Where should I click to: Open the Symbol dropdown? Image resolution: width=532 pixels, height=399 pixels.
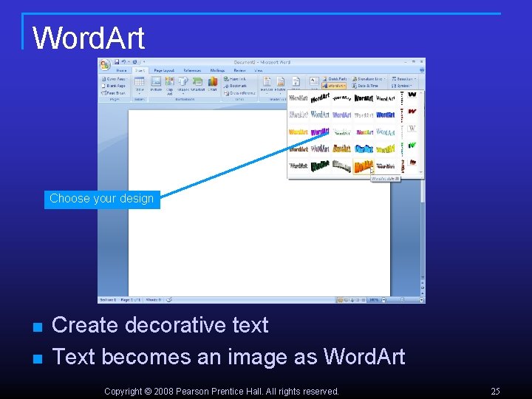click(x=402, y=86)
